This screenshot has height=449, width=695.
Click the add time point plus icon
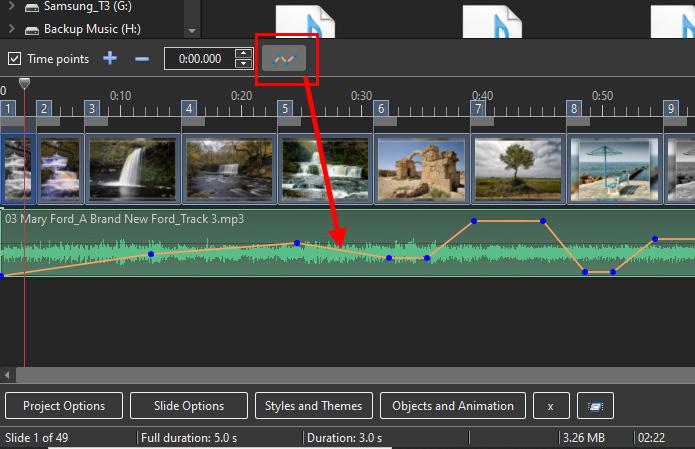tap(109, 59)
